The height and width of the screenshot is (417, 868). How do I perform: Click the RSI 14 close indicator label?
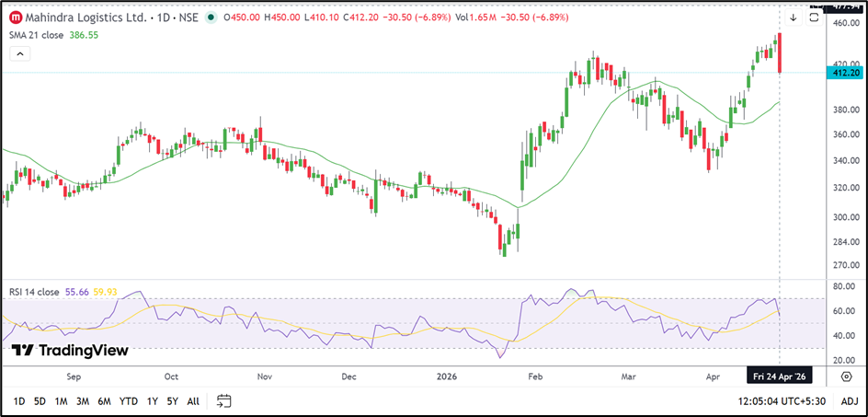[34, 292]
